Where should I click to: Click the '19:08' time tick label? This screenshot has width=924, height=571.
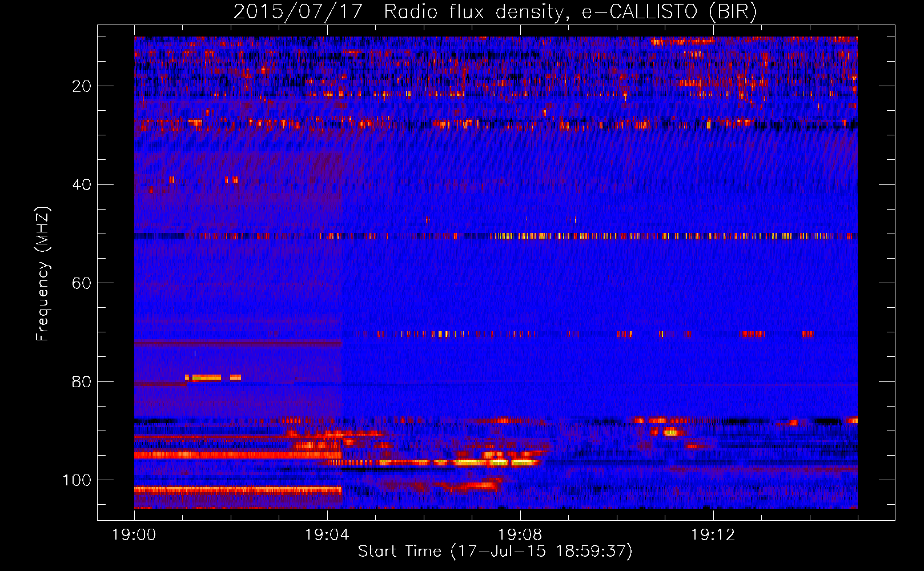tap(520, 535)
